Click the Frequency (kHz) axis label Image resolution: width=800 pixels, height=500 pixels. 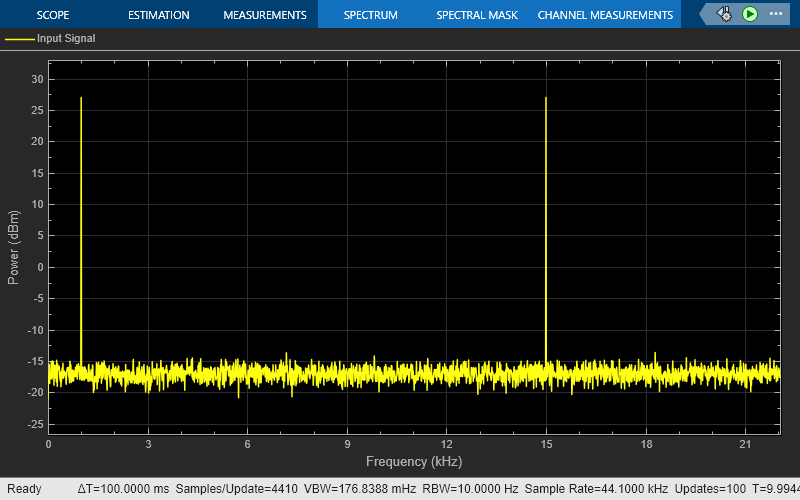pyautogui.click(x=414, y=462)
